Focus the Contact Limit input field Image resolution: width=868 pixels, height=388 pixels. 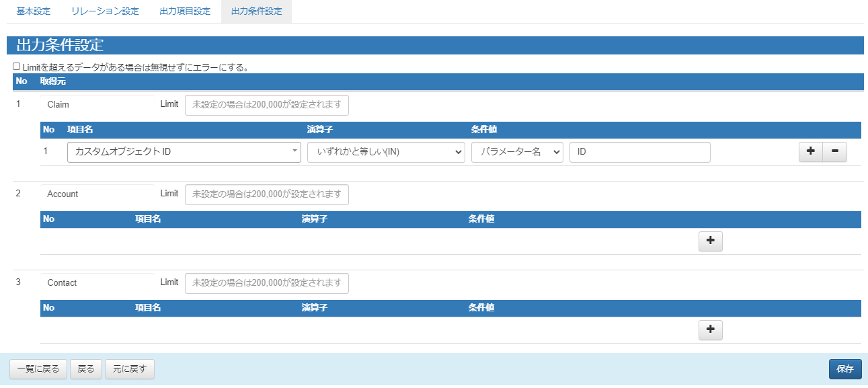pyautogui.click(x=267, y=283)
